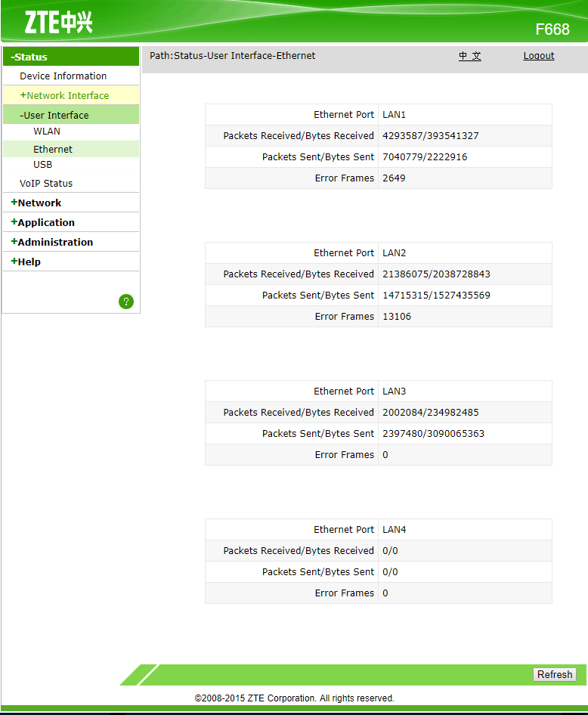Select LAN1 sent value 7040779/2222916
The image size is (588, 715).
tap(425, 157)
